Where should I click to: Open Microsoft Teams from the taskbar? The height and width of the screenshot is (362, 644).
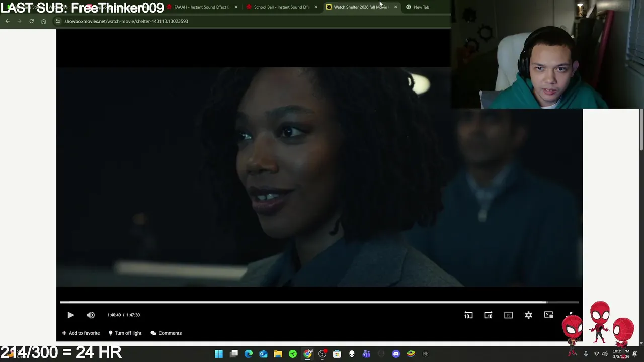point(366,354)
